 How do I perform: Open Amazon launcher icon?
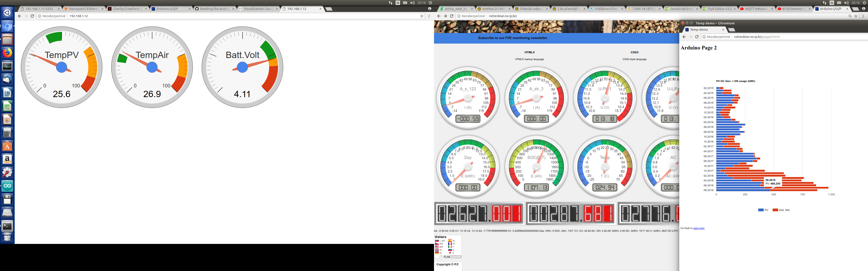pos(7,159)
